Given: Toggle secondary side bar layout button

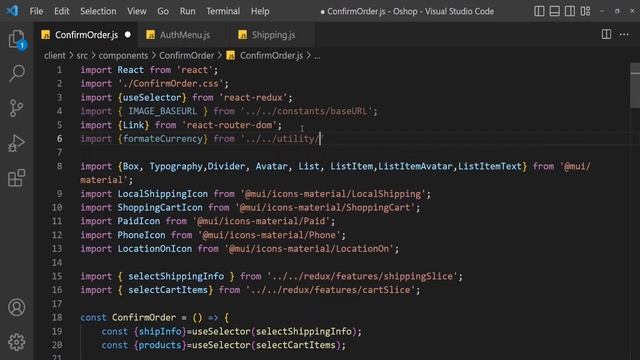Looking at the screenshot, I should (x=570, y=11).
